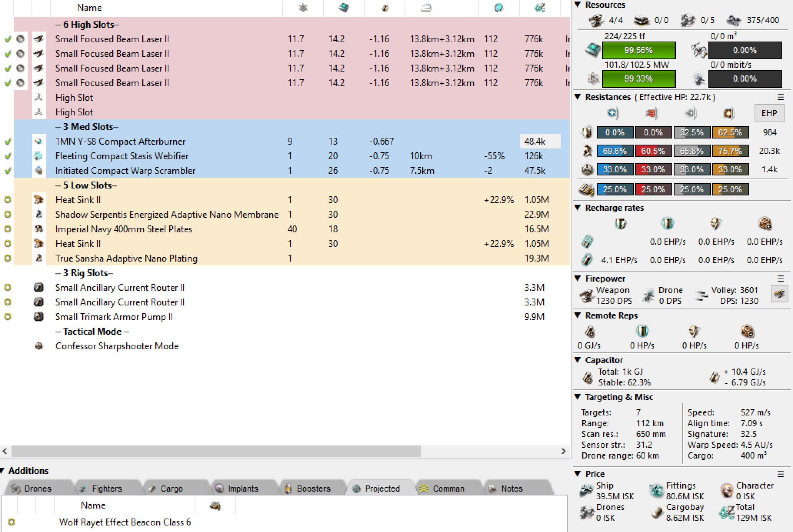Click the Fleeting Compact Stasis Webifier icon
The image size is (793, 532).
pos(38,156)
